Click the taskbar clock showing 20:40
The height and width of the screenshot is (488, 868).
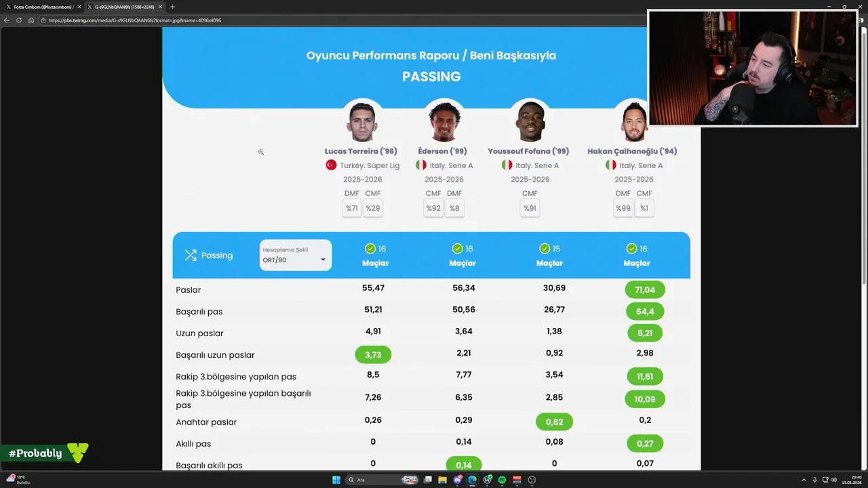pos(852,480)
